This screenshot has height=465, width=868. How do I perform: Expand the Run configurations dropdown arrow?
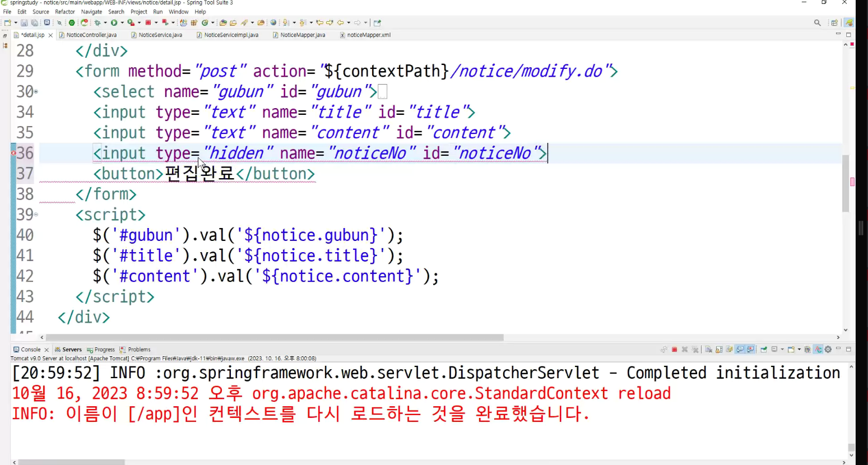coord(122,23)
